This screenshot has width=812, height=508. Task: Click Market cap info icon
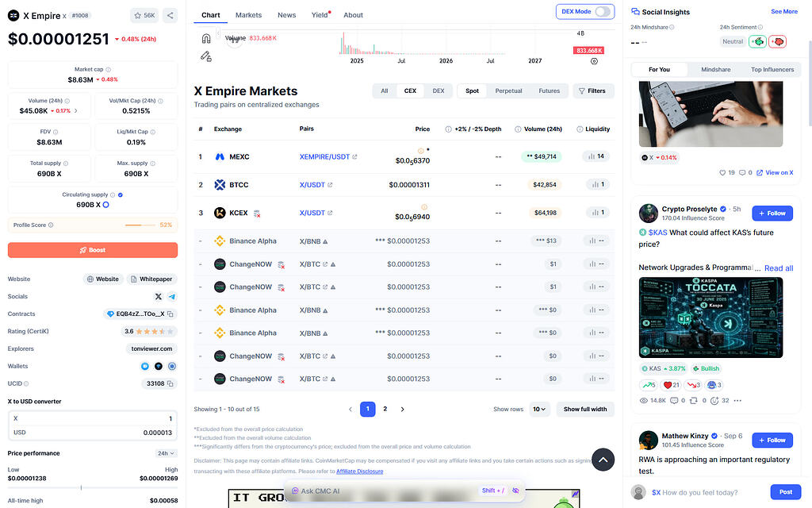108,70
